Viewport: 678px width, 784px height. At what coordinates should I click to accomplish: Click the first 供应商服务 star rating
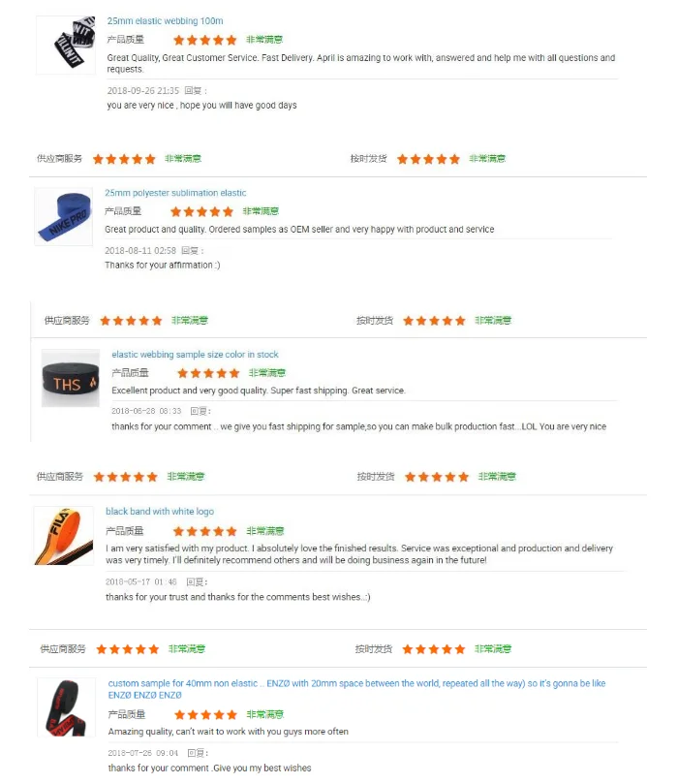(124, 159)
